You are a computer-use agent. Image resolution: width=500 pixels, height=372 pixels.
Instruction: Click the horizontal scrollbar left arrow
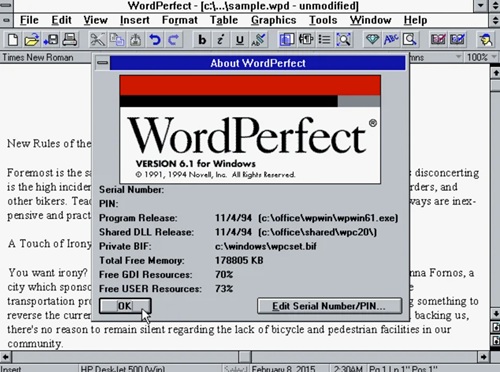click(x=6, y=357)
